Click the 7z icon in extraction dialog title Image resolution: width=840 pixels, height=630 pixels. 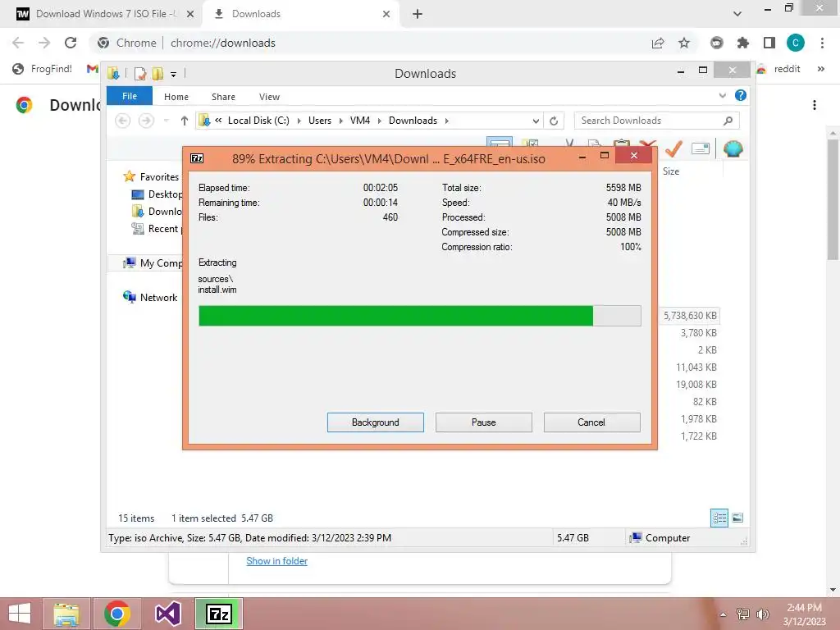(197, 158)
